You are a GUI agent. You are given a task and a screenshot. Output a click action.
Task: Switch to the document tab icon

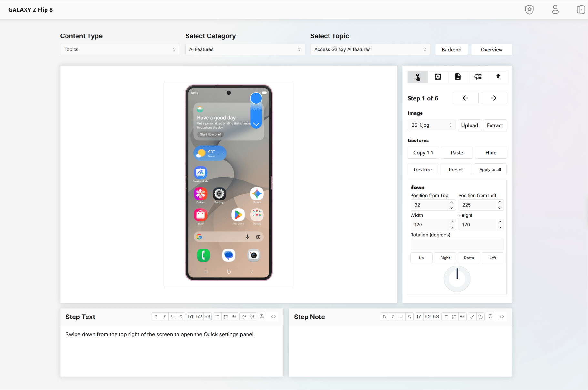coord(458,77)
